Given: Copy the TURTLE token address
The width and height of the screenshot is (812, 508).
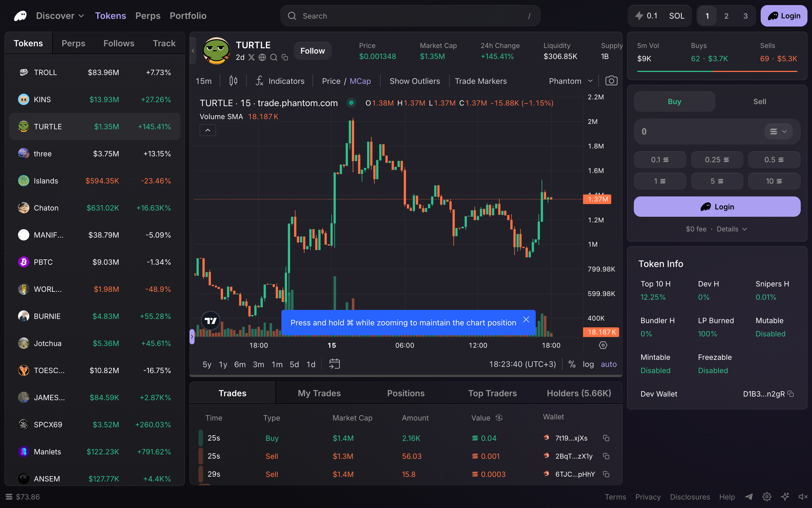Looking at the screenshot, I should (x=285, y=58).
